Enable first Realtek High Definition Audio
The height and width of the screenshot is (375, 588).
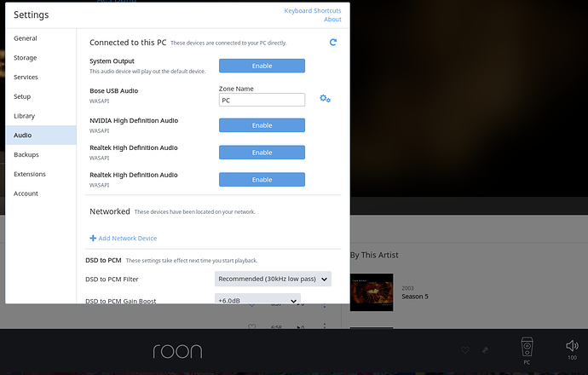click(262, 153)
